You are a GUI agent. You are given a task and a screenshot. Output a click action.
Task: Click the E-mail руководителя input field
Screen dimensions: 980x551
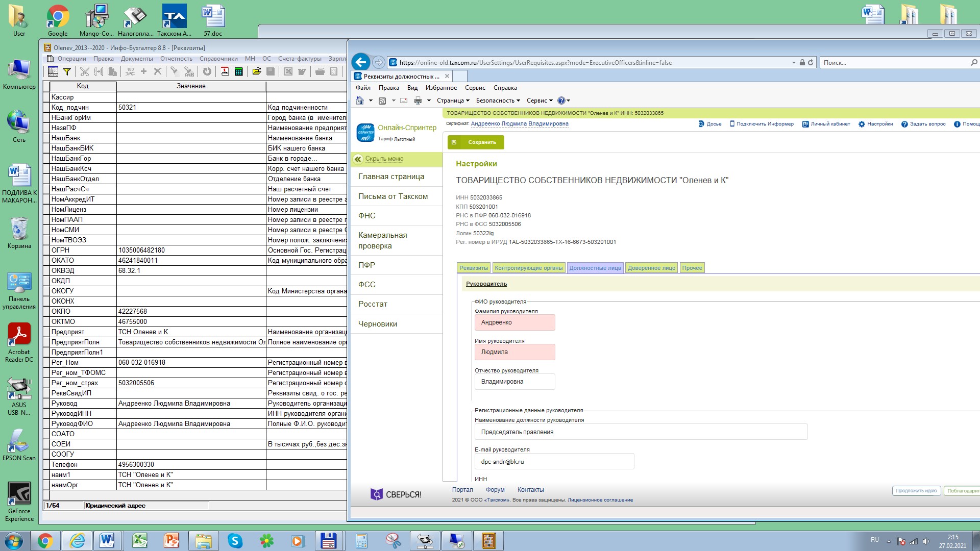point(554,462)
